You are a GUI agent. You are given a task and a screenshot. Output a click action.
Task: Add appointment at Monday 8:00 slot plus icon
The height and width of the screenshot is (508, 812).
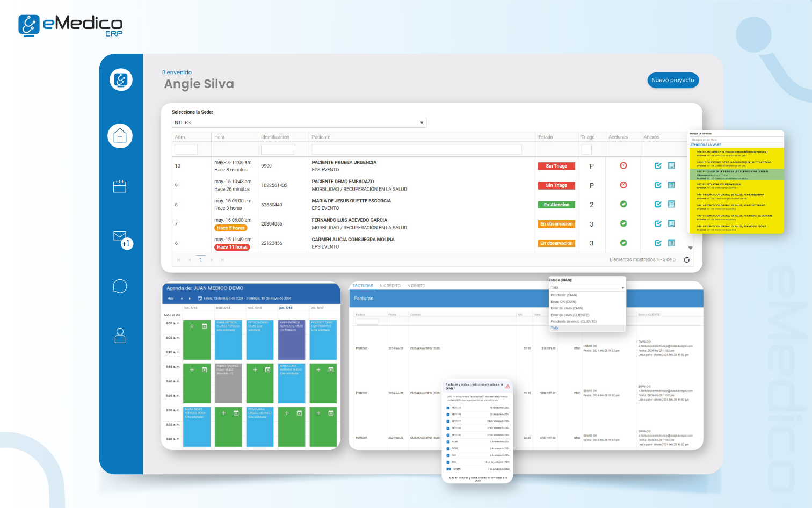point(192,326)
